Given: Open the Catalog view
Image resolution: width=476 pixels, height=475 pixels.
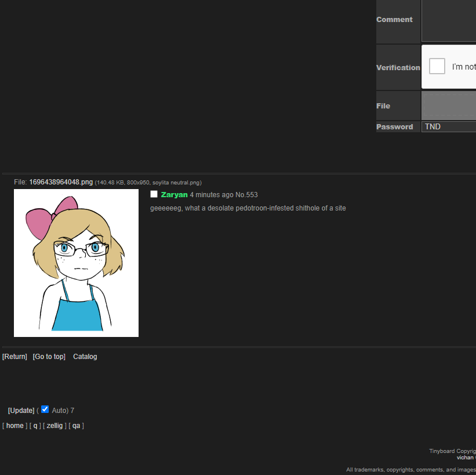Looking at the screenshot, I should coord(85,357).
